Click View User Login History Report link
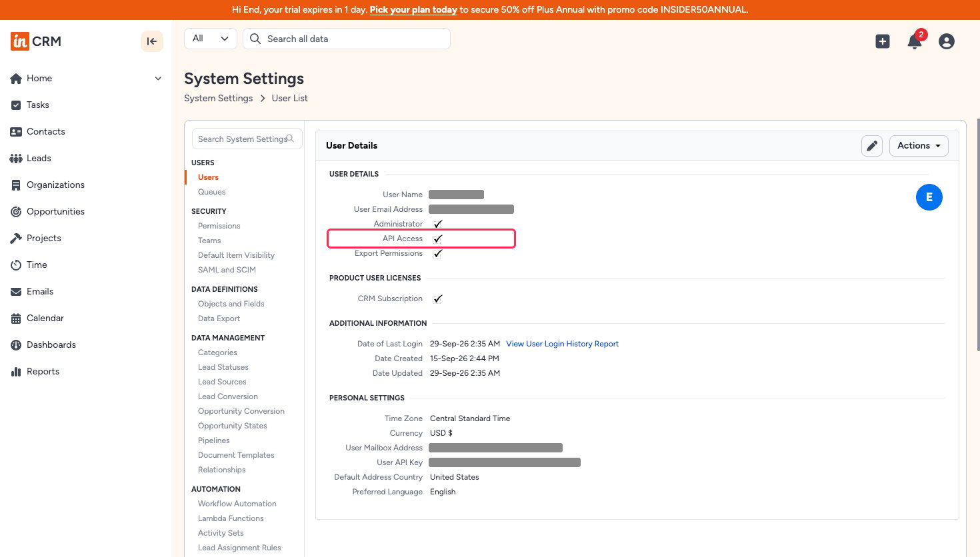Image resolution: width=980 pixels, height=557 pixels. coord(563,344)
